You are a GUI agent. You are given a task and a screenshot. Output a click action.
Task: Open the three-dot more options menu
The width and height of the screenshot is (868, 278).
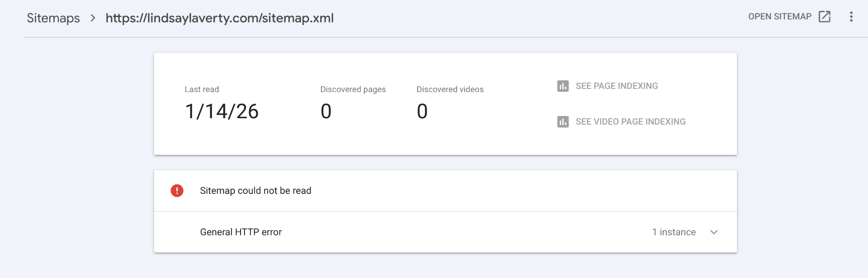coord(851,17)
